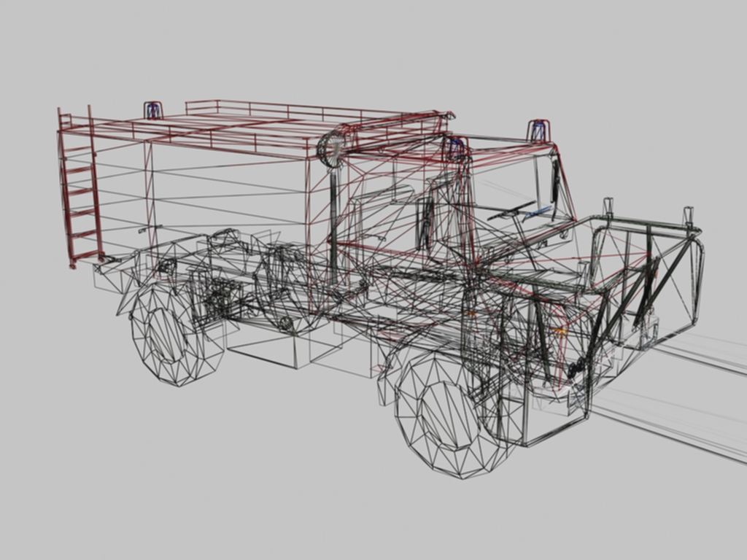Screen dimensions: 747x560
Task: Click the side mirror on cab pillar
Action: click(555, 182)
